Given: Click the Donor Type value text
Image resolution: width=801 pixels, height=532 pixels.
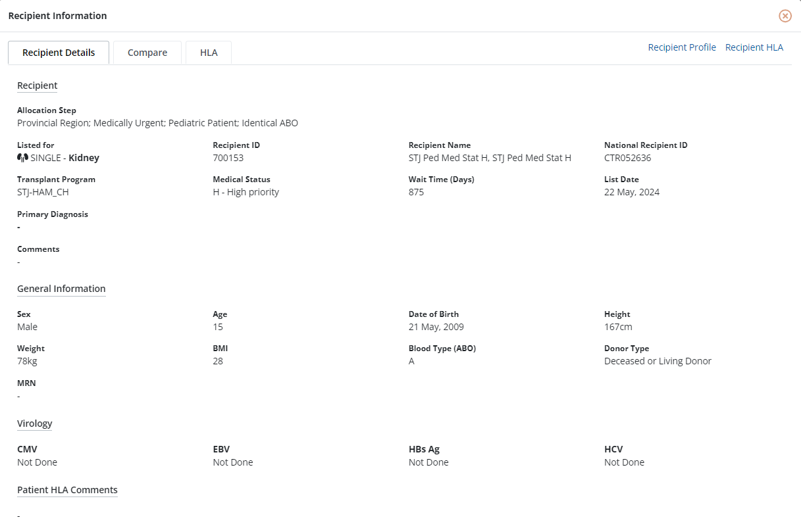Looking at the screenshot, I should 658,361.
